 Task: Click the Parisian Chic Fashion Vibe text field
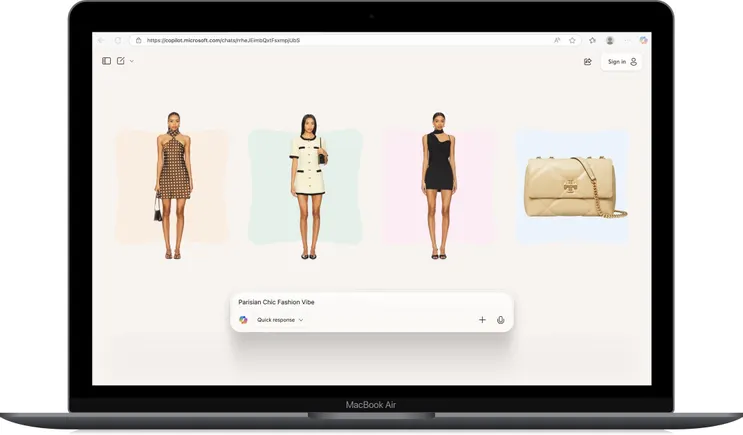coord(360,301)
